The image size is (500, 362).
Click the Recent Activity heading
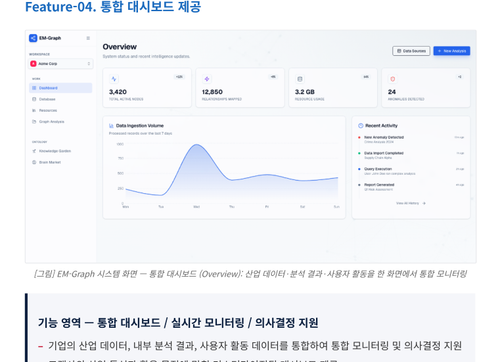click(381, 126)
